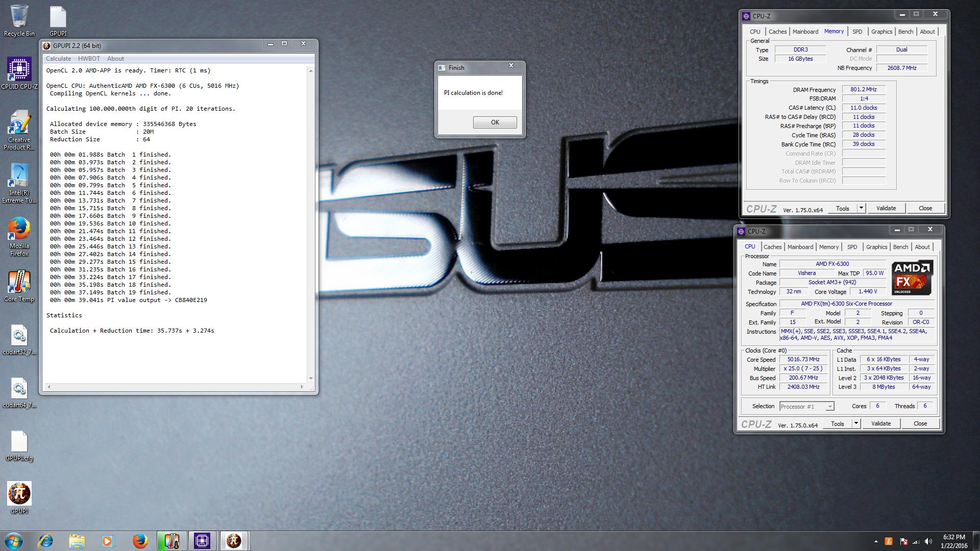Switch to the Caches tab in lower CPU-Z
The height and width of the screenshot is (551, 980).
coord(772,247)
